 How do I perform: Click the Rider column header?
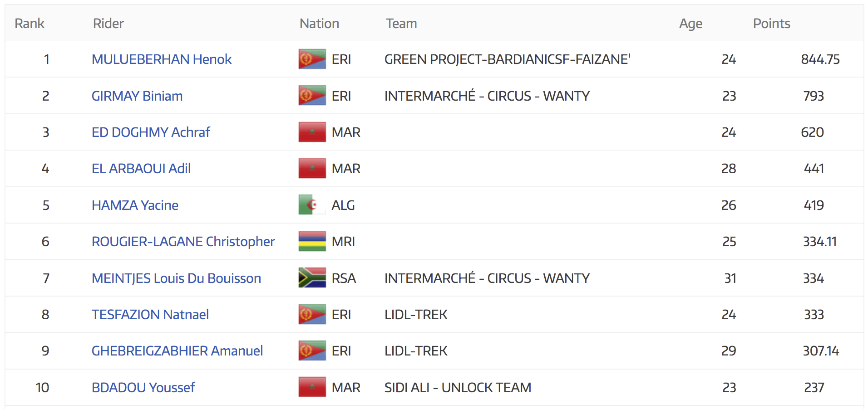(x=108, y=24)
